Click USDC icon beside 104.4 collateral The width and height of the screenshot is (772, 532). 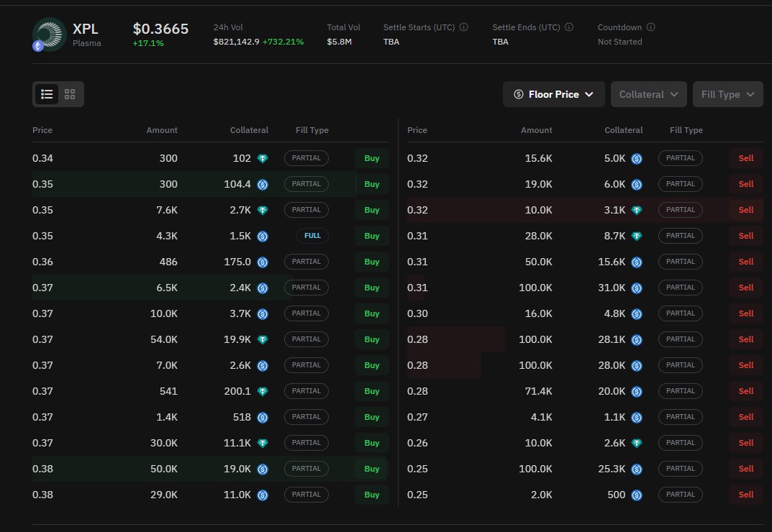coord(263,185)
